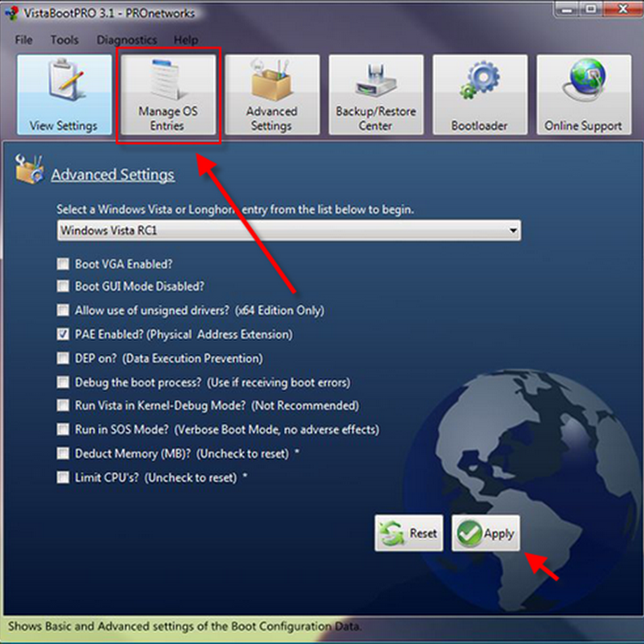Click the Apply button
Image resolution: width=644 pixels, height=644 pixels.
(x=486, y=533)
